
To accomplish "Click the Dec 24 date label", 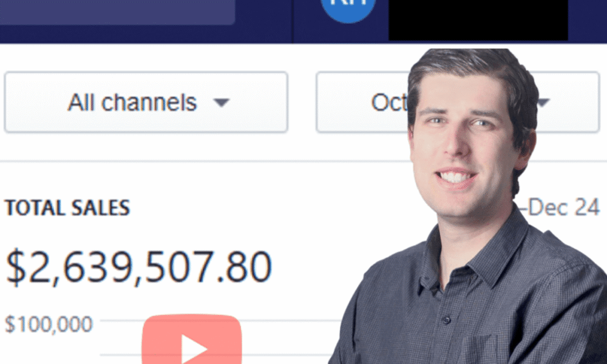I will coord(564,207).
